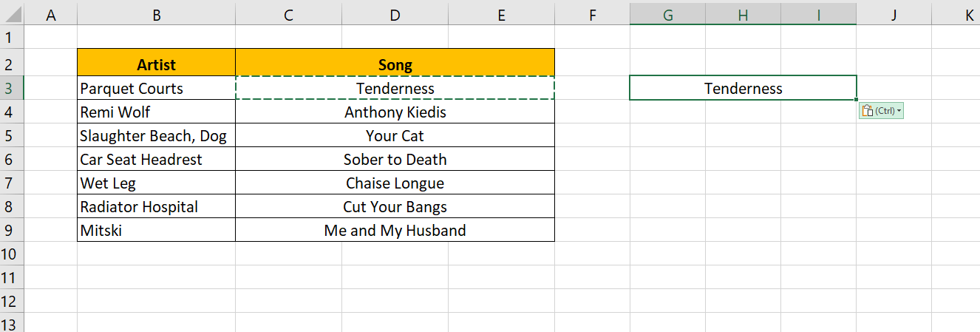
Task: Select the pasted Tenderness cell in G3
Action: (x=743, y=89)
